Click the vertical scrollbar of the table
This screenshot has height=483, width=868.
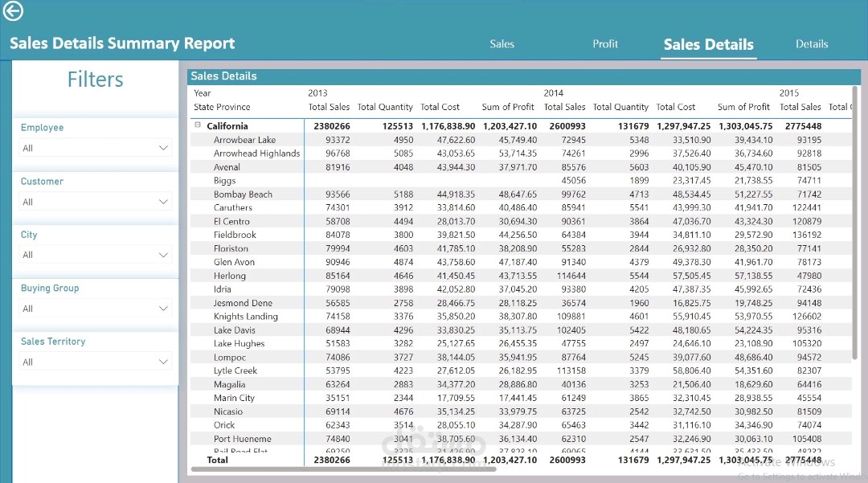(x=855, y=223)
